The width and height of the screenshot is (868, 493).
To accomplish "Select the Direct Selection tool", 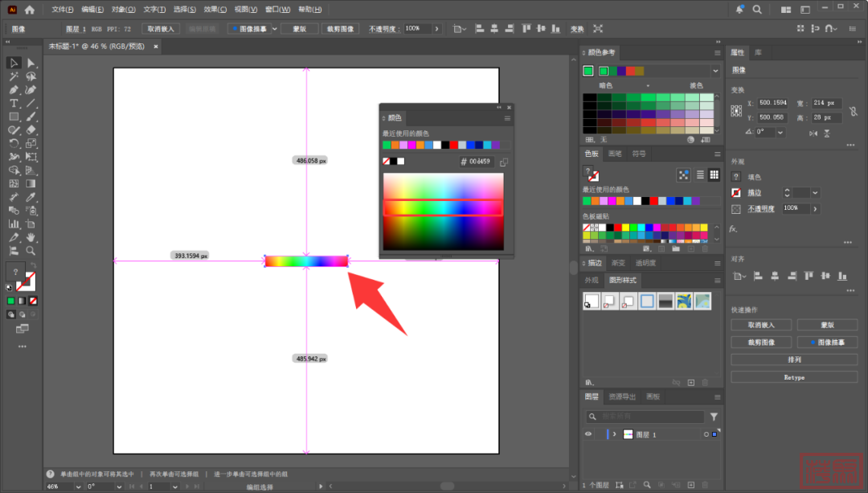I will (x=31, y=63).
